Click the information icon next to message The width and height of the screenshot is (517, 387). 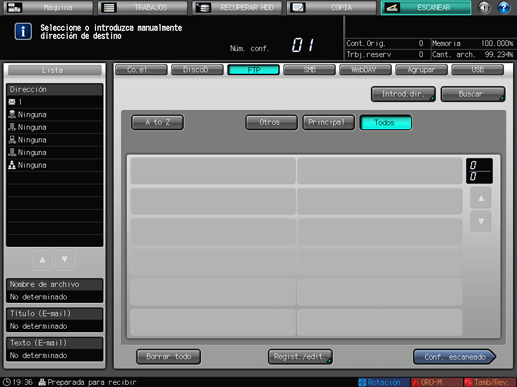click(23, 32)
